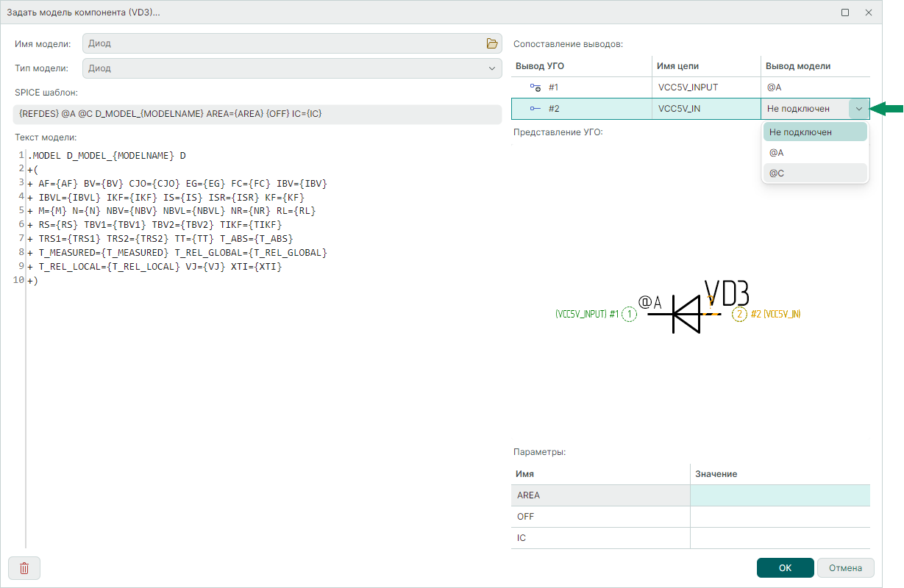Expand the 'Тип модели' dropdown
The height and width of the screenshot is (588, 904).
click(492, 68)
